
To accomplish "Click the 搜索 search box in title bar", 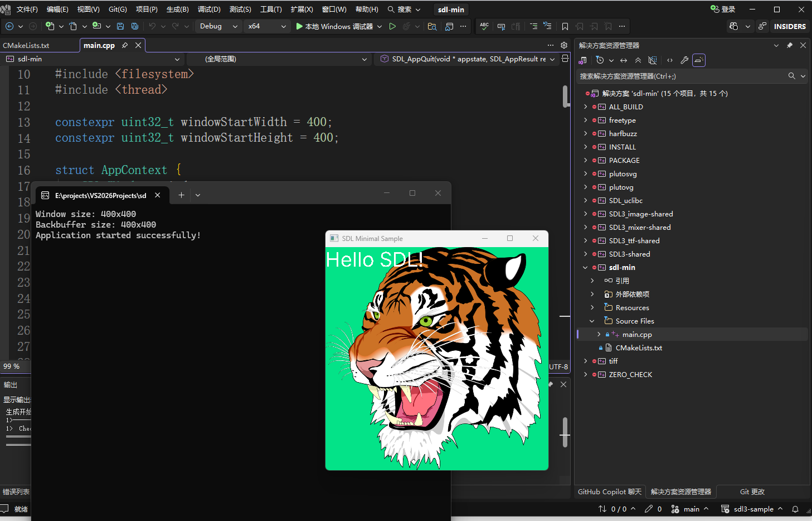I will [404, 9].
